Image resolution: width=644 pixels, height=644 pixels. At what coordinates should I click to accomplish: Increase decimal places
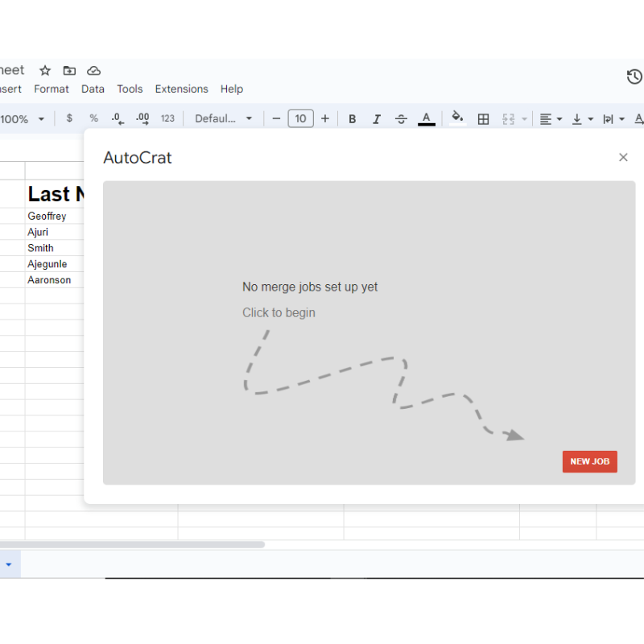click(142, 118)
